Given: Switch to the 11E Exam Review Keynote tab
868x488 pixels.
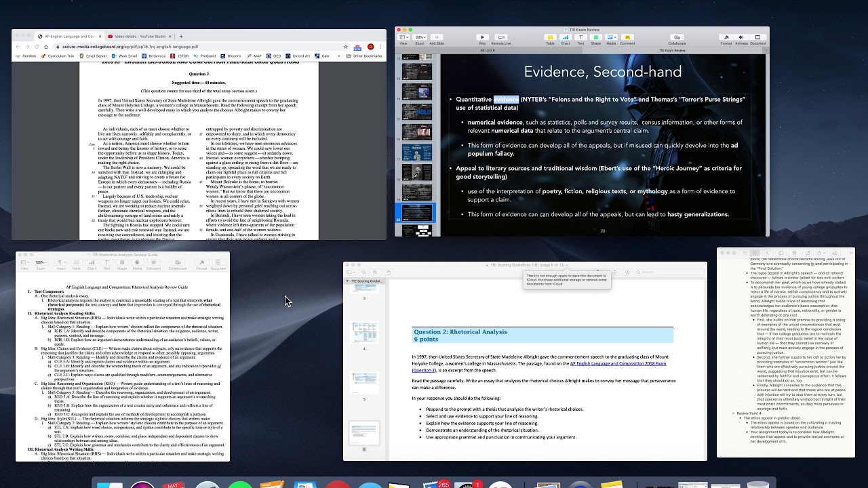Looking at the screenshot, I should (672, 50).
